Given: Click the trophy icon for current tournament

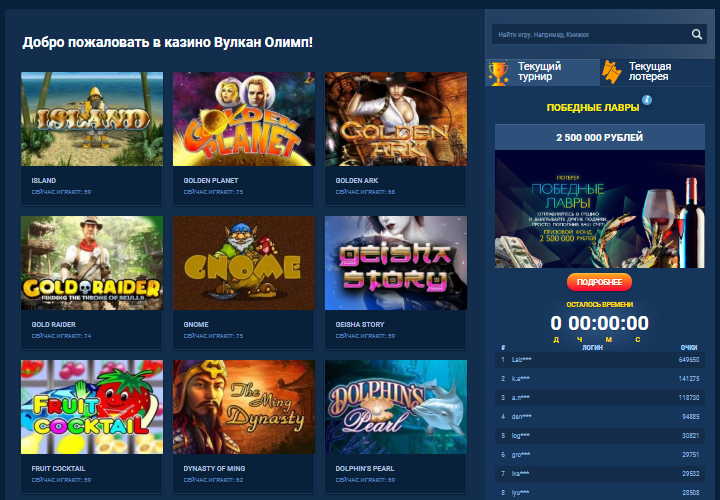Looking at the screenshot, I should coord(499,72).
